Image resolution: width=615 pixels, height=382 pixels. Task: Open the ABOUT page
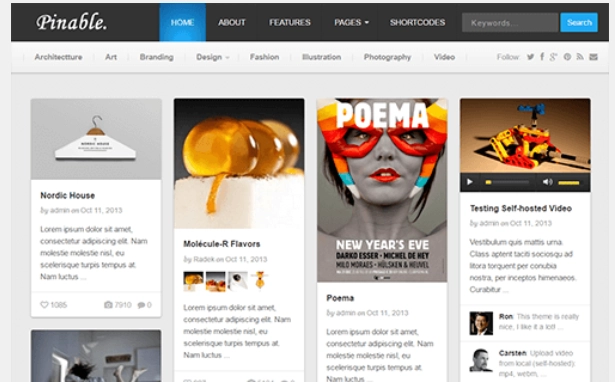point(232,22)
